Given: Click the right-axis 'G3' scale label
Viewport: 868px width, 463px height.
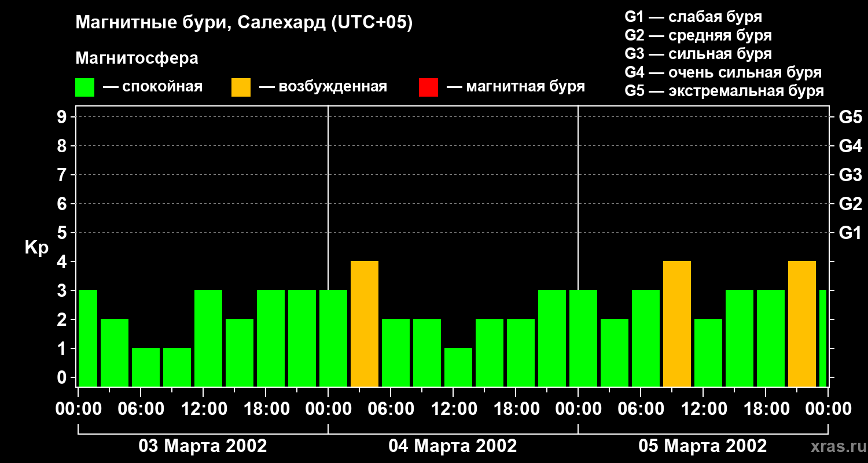Looking at the screenshot, I should pyautogui.click(x=850, y=175).
